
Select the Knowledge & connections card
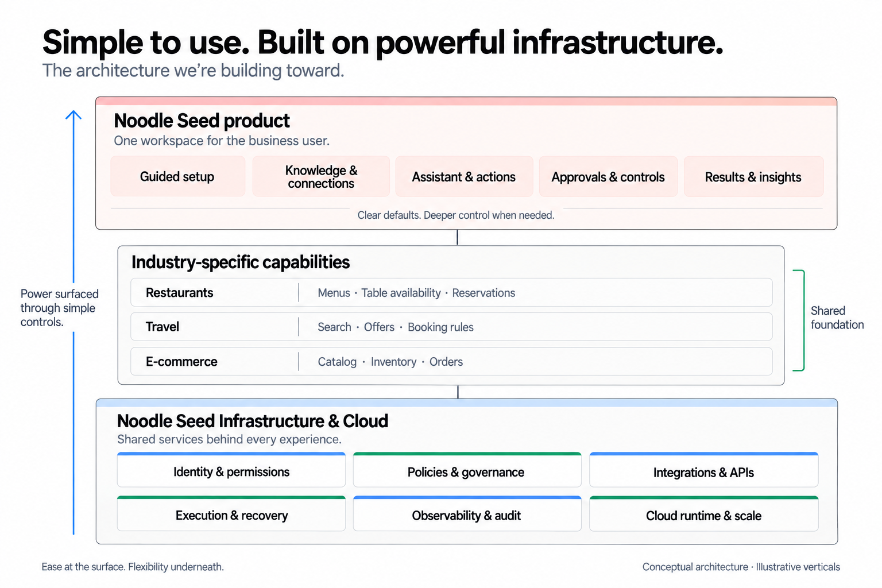pos(321,176)
